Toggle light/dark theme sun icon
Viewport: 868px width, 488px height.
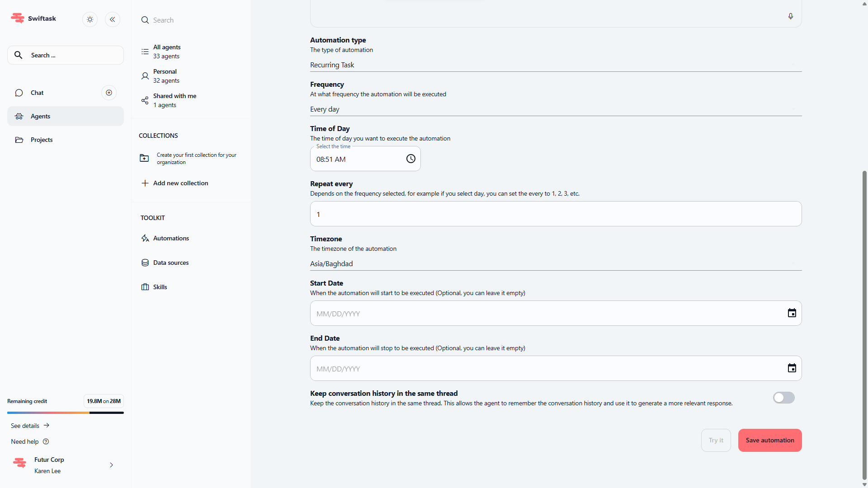point(90,19)
